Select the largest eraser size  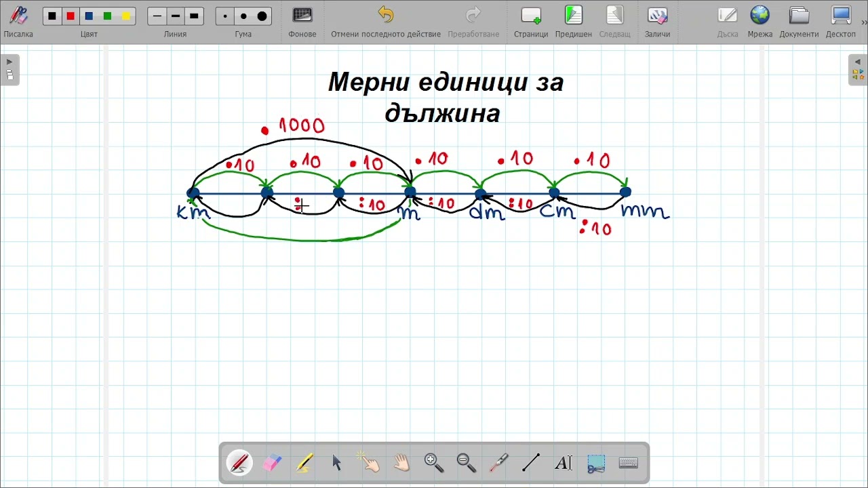[262, 16]
